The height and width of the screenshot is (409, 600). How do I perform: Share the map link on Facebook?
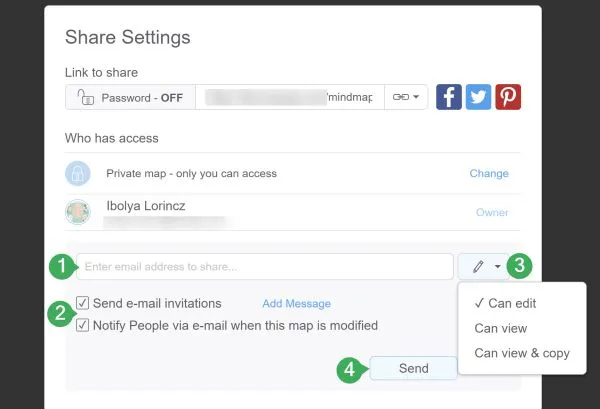click(x=449, y=97)
